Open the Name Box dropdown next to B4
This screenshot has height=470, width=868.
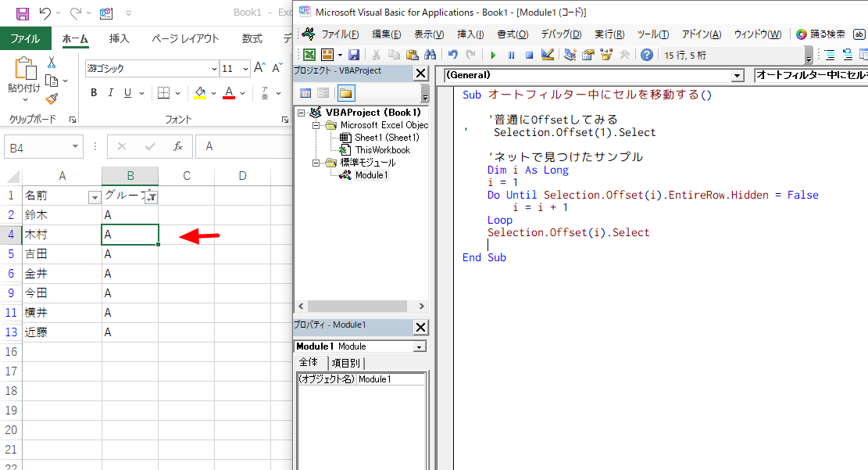[x=75, y=147]
